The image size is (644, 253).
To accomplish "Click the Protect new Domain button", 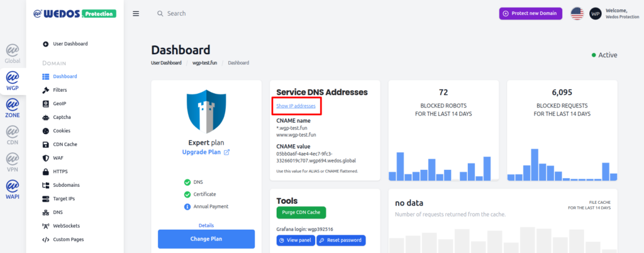I will (530, 14).
